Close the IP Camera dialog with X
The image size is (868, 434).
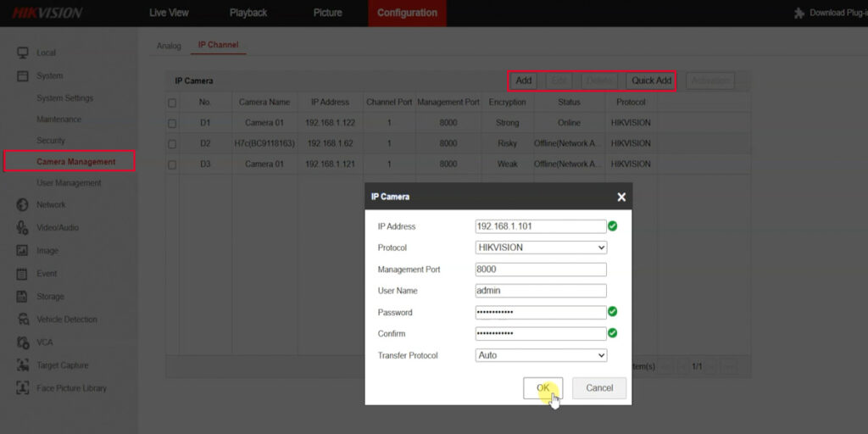(x=621, y=197)
